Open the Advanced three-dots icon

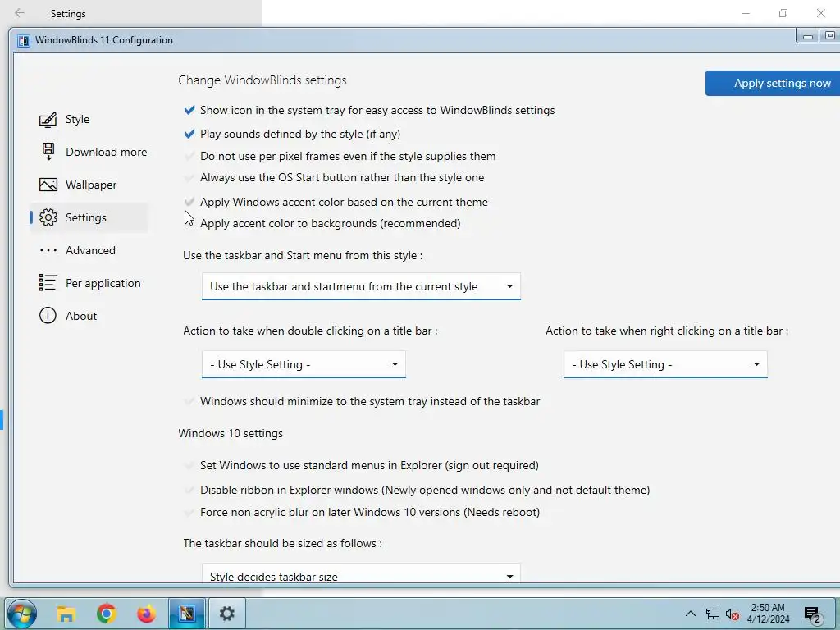pyautogui.click(x=48, y=250)
